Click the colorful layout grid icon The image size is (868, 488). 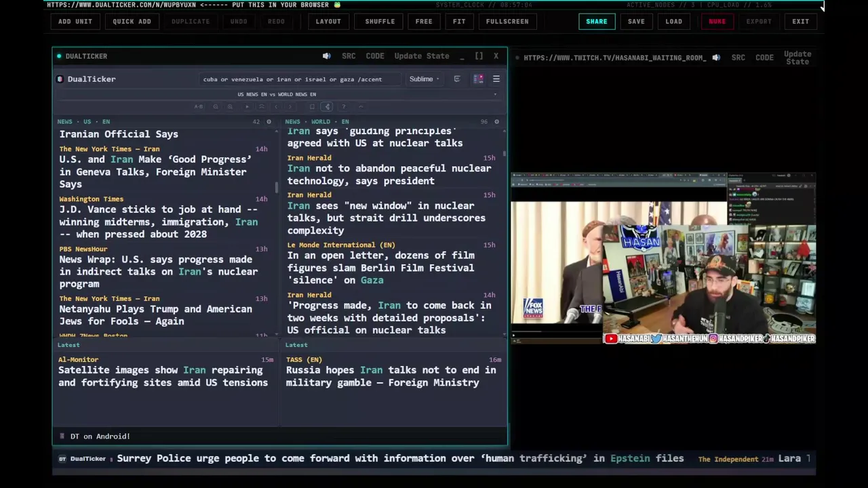(x=478, y=79)
